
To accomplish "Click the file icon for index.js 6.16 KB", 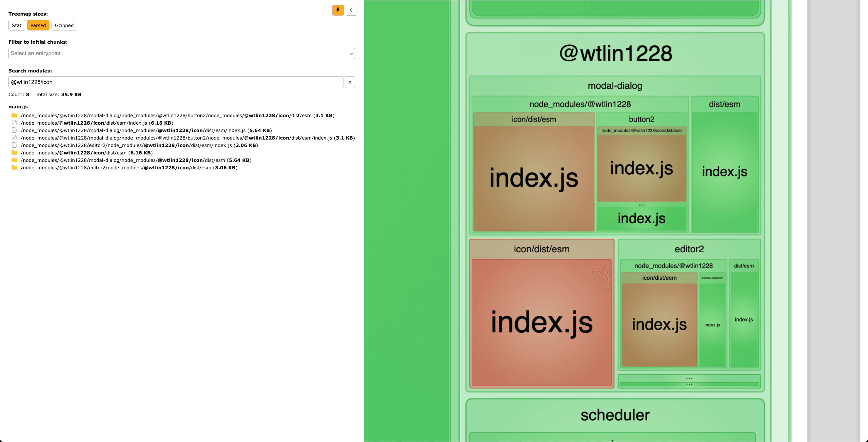I will pos(13,123).
